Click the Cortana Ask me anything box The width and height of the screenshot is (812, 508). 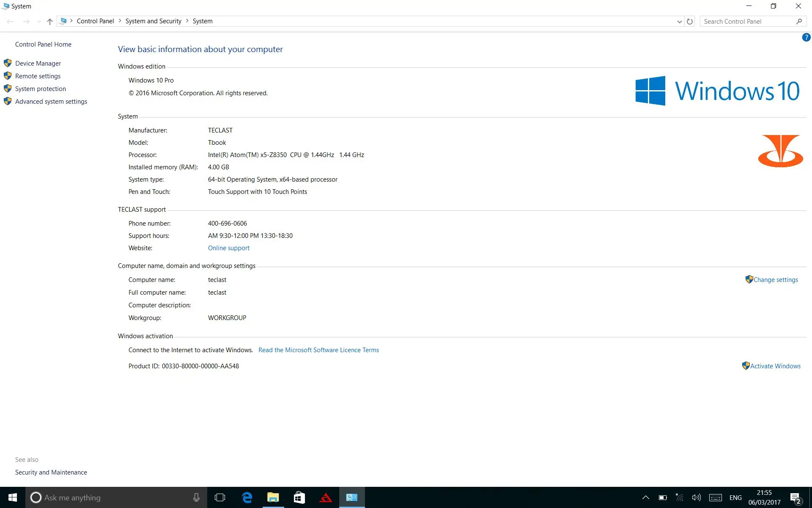[x=117, y=497]
